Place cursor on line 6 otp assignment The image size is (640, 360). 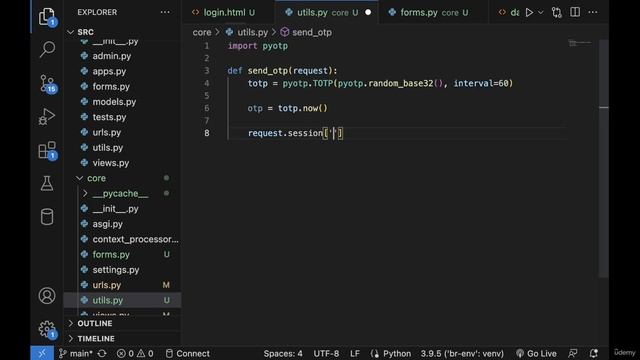click(287, 108)
